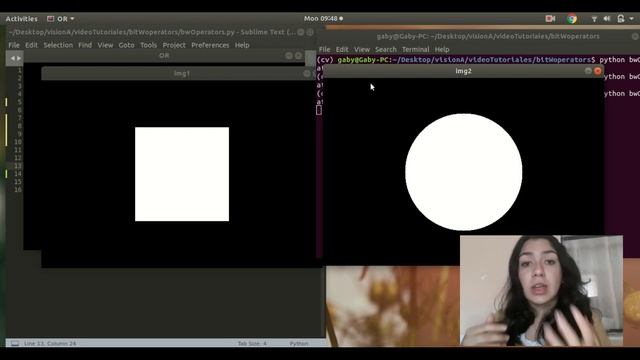Open the Project menu
Viewport: 640px width, 360px height.
pos(174,45)
